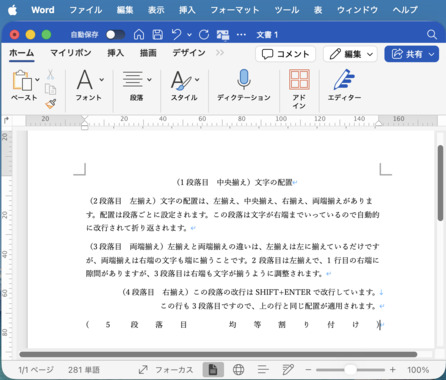The height and width of the screenshot is (380, 446).
Task: Click the zoom slider handle
Action: (x=350, y=370)
